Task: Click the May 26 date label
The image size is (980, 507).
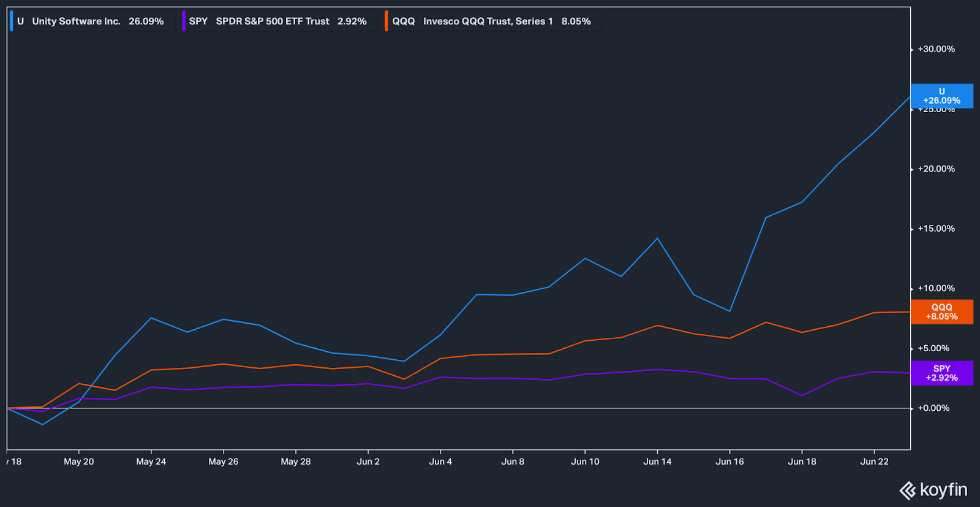Action: coord(224,462)
